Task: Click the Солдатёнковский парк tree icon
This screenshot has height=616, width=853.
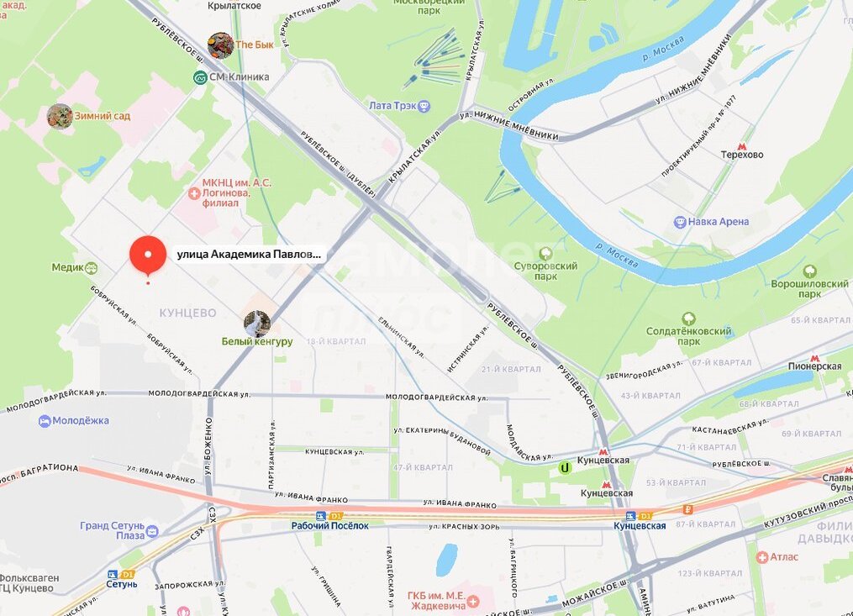Action: [689, 319]
